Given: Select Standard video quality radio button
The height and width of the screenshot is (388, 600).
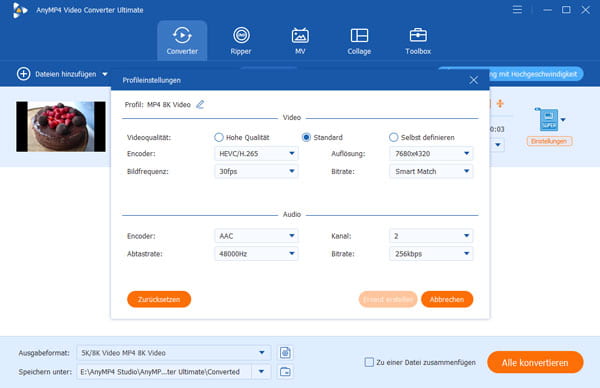Looking at the screenshot, I should coord(306,137).
